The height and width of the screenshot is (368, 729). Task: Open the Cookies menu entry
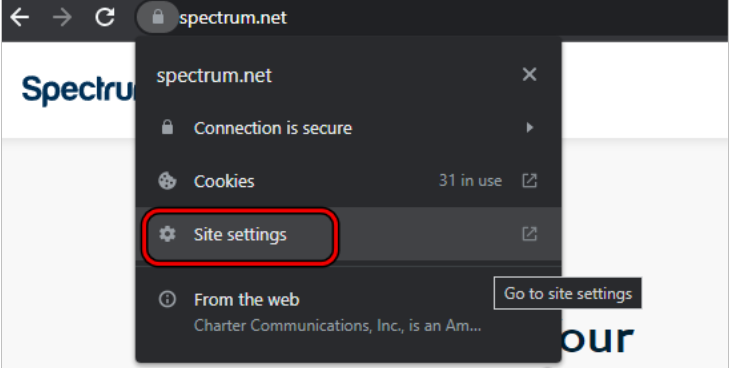click(x=348, y=181)
